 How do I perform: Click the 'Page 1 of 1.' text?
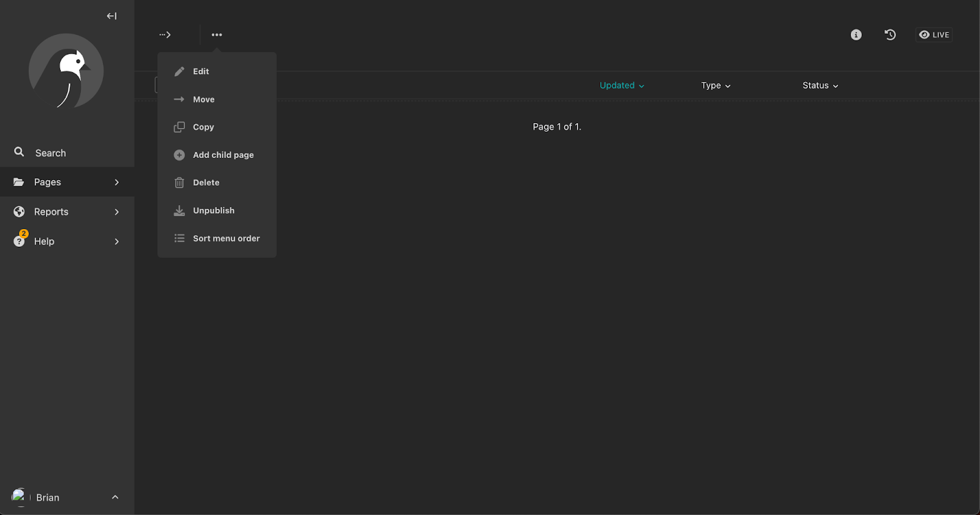pos(557,127)
